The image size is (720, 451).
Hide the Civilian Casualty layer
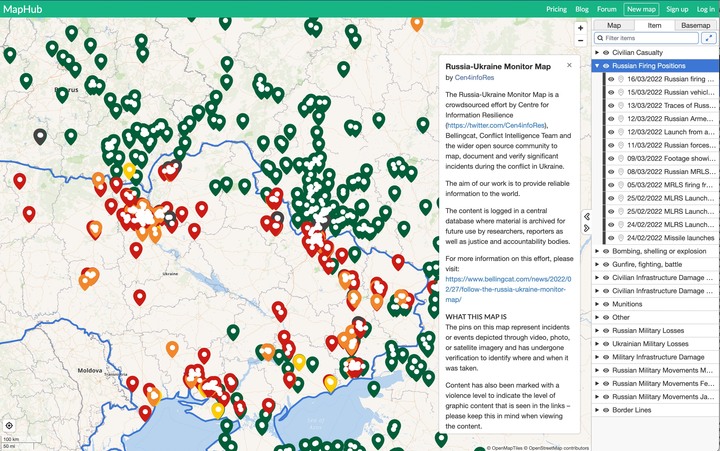click(x=606, y=52)
